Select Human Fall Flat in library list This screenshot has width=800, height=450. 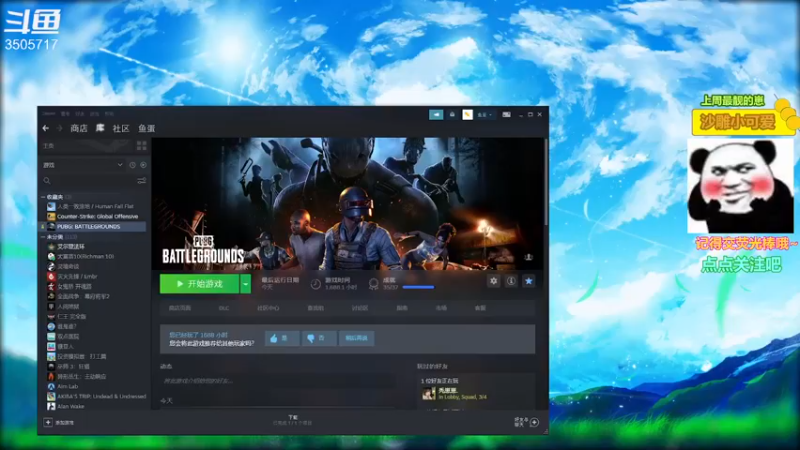(x=95, y=206)
